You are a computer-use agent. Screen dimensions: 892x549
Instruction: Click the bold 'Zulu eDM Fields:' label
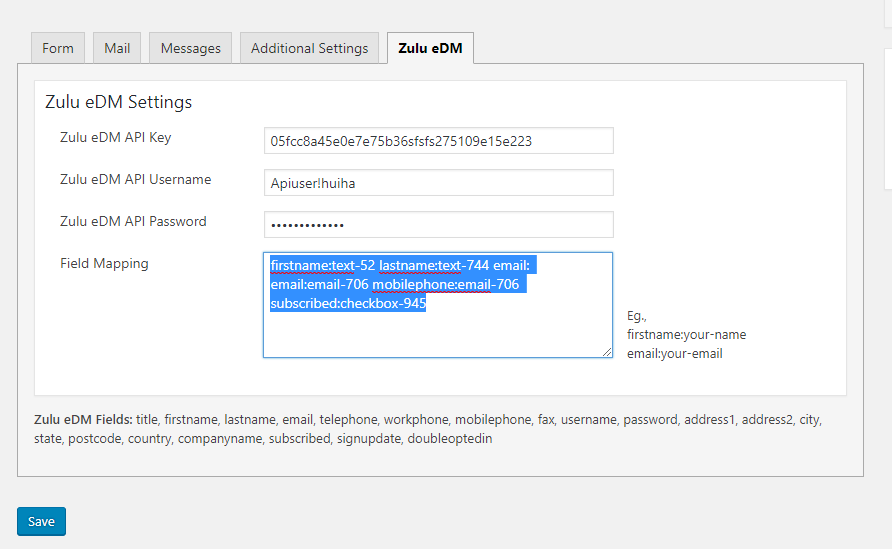[83, 419]
